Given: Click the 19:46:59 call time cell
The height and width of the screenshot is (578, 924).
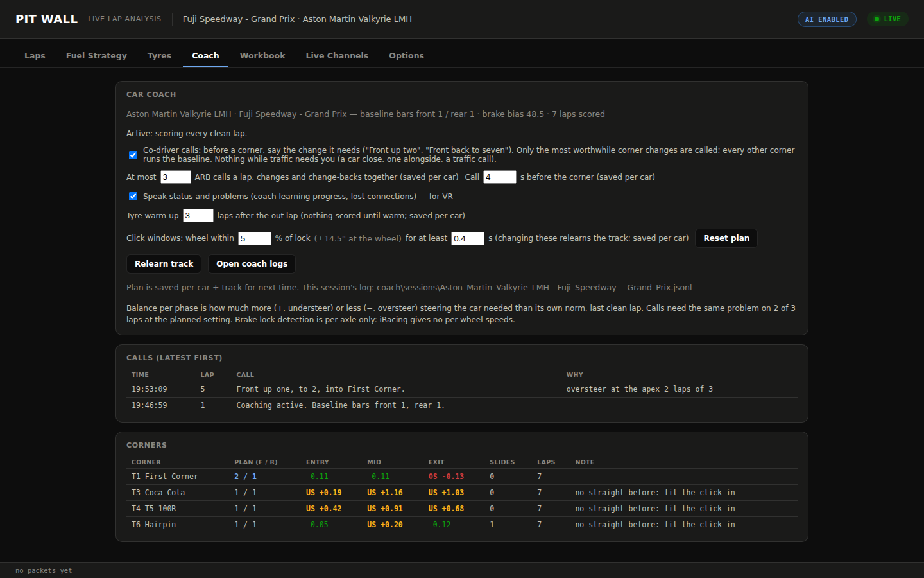Looking at the screenshot, I should pos(150,405).
